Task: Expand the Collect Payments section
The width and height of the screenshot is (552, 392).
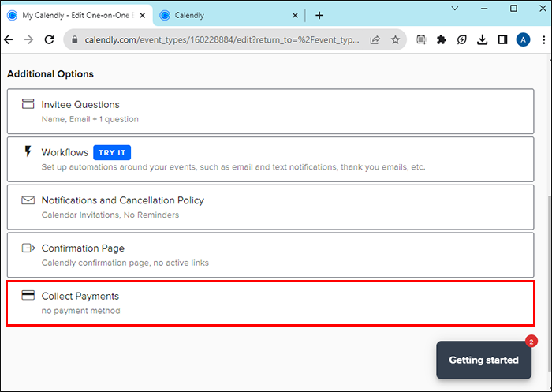Action: click(270, 303)
